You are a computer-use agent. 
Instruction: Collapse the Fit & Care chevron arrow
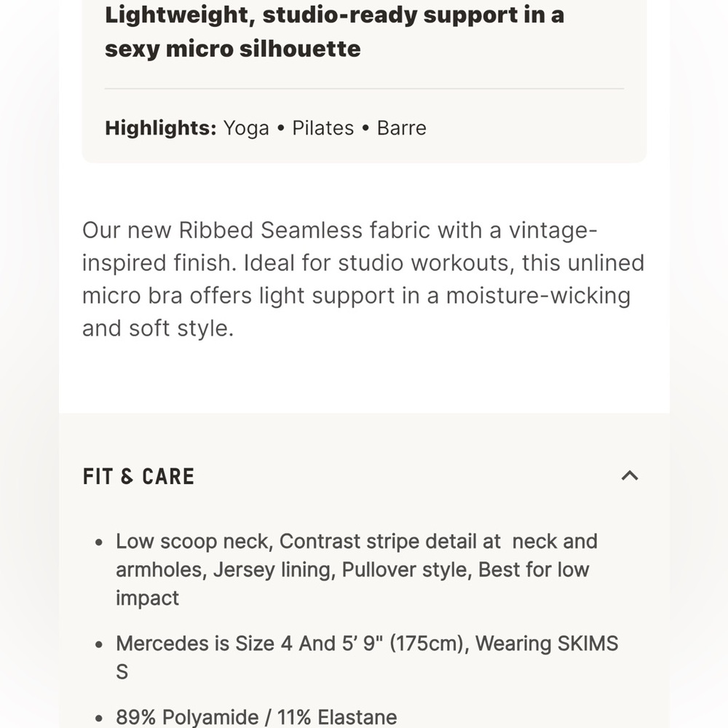tap(630, 476)
